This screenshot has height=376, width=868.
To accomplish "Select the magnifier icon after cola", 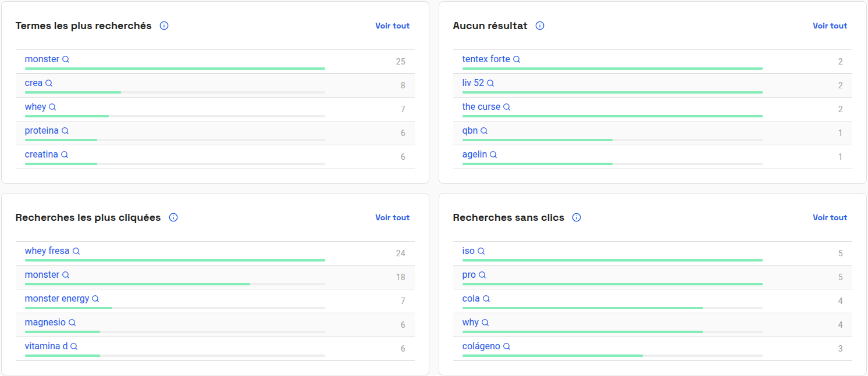I will pos(486,299).
